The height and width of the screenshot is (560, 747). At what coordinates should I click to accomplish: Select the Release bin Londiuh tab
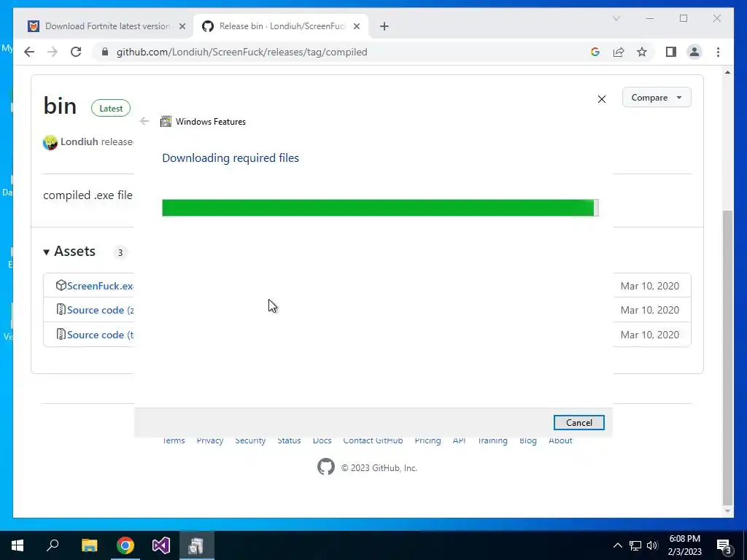282,26
